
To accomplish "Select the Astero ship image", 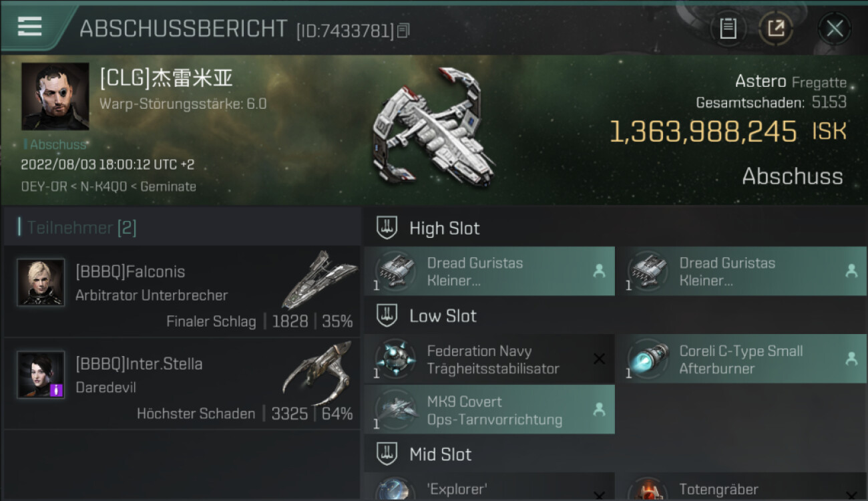I will [x=433, y=127].
